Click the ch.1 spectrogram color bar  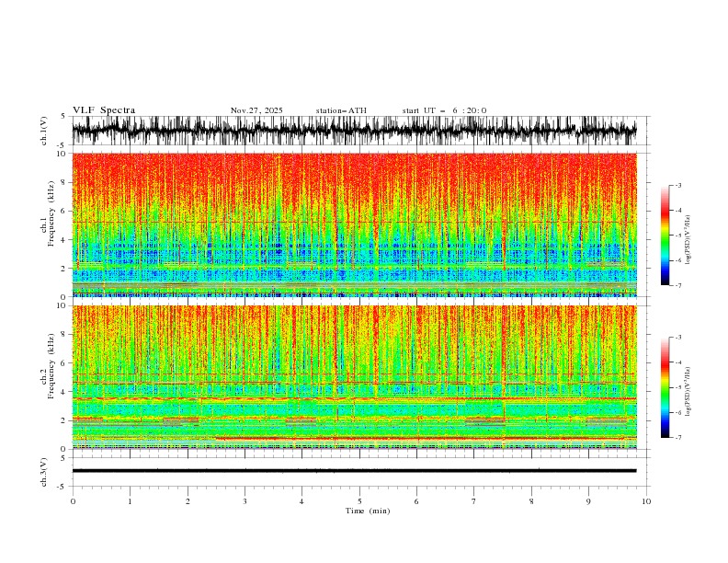point(665,236)
